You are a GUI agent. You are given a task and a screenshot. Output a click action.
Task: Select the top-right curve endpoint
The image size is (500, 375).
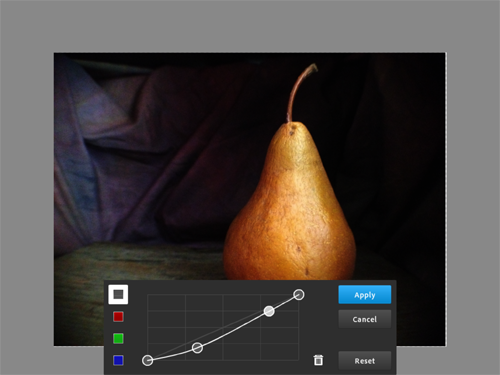point(299,295)
